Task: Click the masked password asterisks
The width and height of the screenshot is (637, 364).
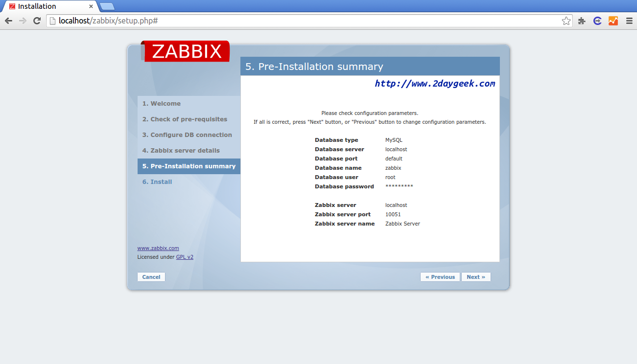Action: click(399, 186)
